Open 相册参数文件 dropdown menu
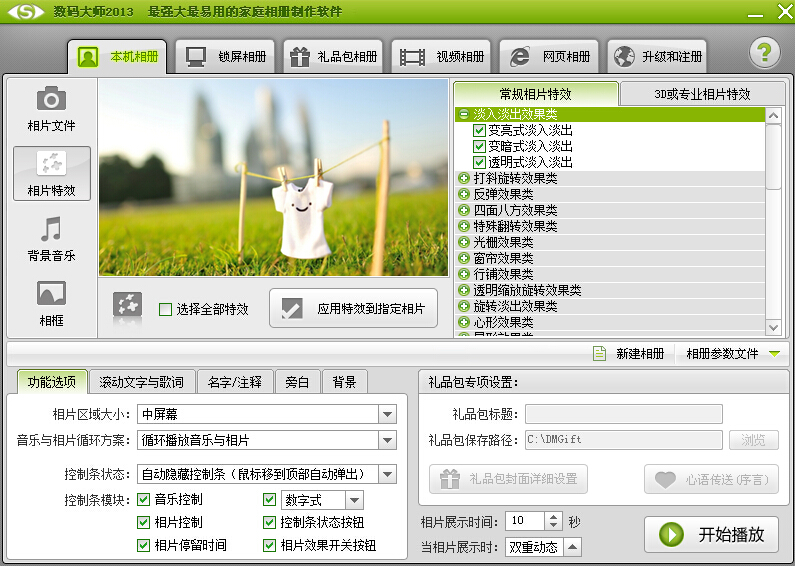 tap(773, 354)
